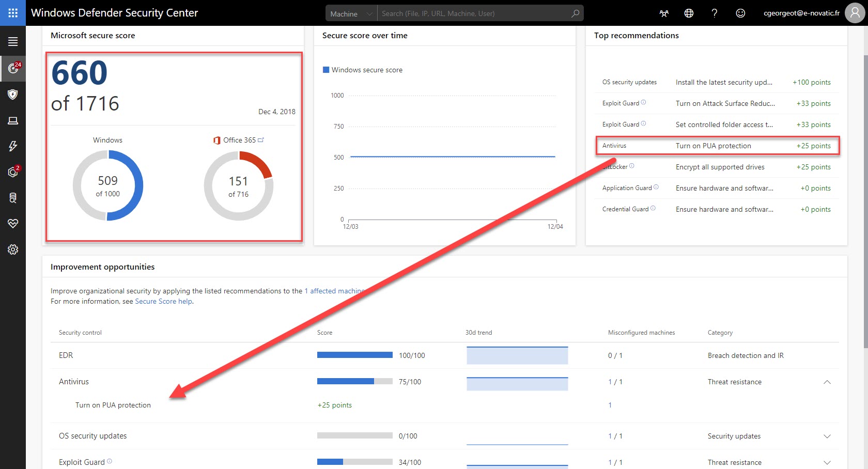Click the search input field
Screen dimensions: 868x469
[473, 13]
